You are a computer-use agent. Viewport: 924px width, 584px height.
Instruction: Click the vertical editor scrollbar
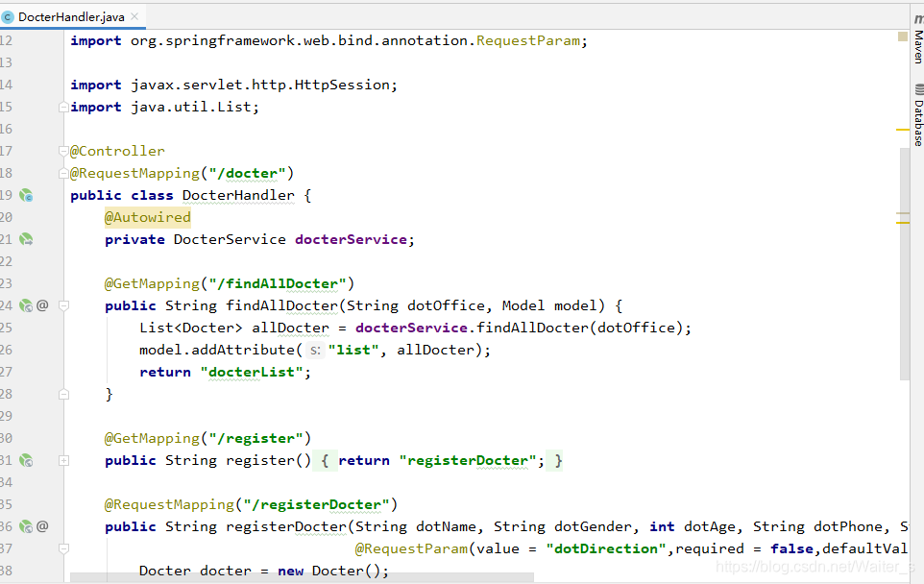pyautogui.click(x=905, y=264)
